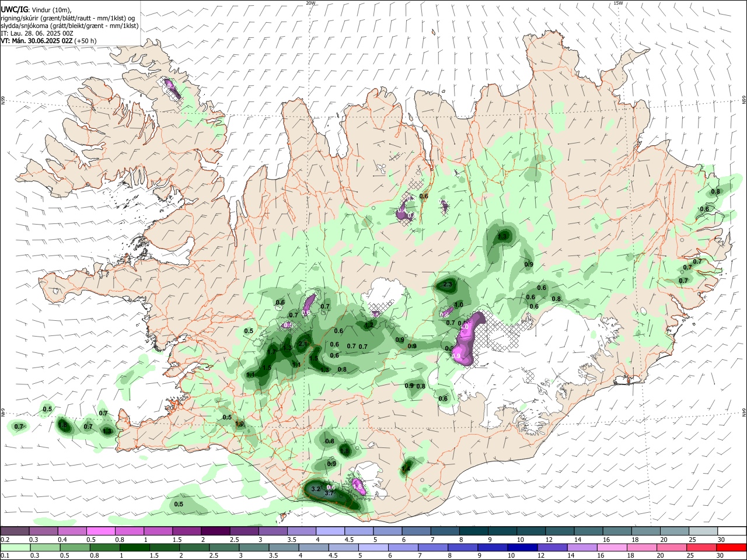Image resolution: width=747 pixels, height=560 pixels.
Task: Pick the deep navy rain-scale swatch labelled 10
Action: click(522, 547)
